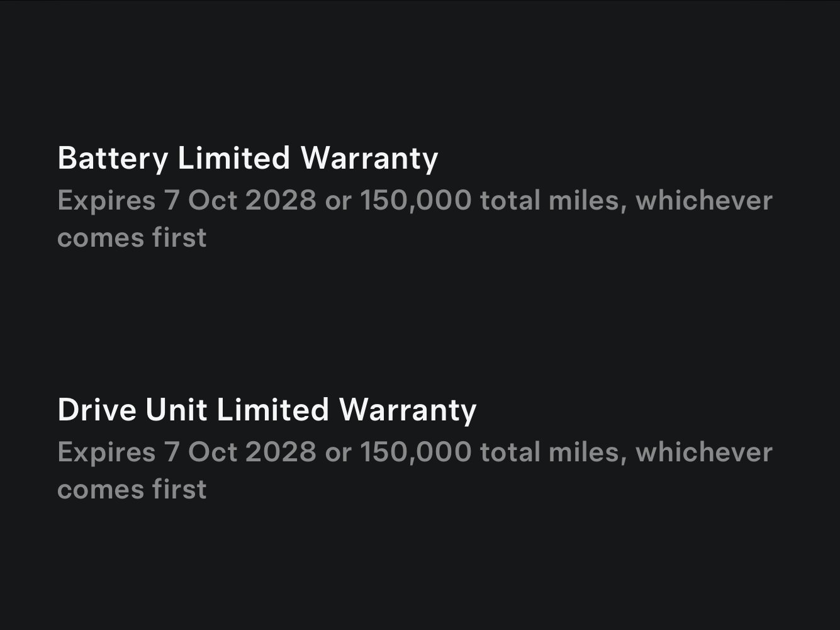Open the Drive Unit Limited Warranty entry
Image resolution: width=840 pixels, height=630 pixels.
click(x=267, y=410)
